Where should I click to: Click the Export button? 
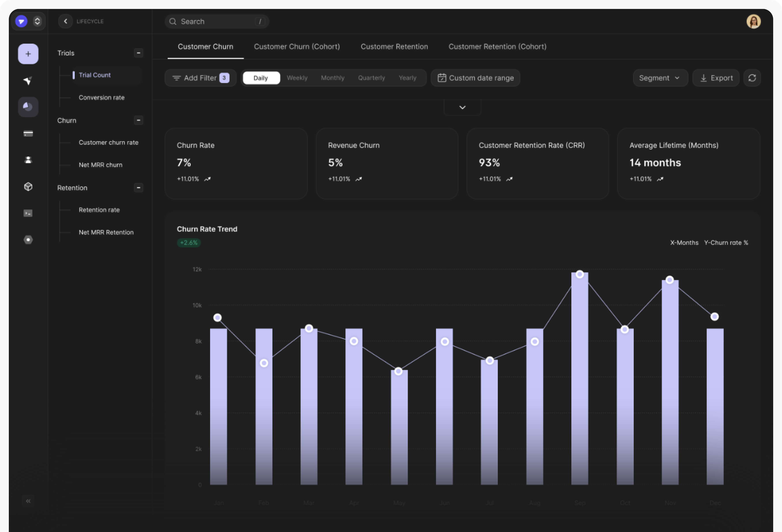716,78
